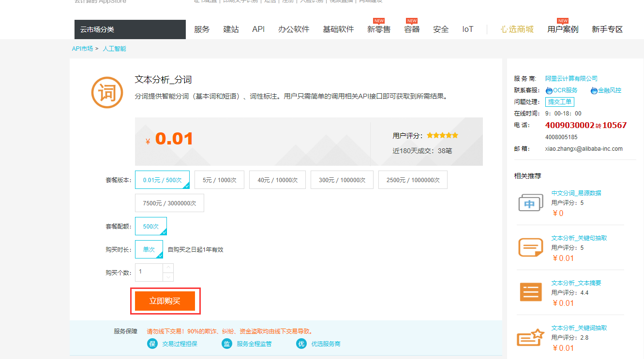Go to API市场 breadcrumb link

82,49
